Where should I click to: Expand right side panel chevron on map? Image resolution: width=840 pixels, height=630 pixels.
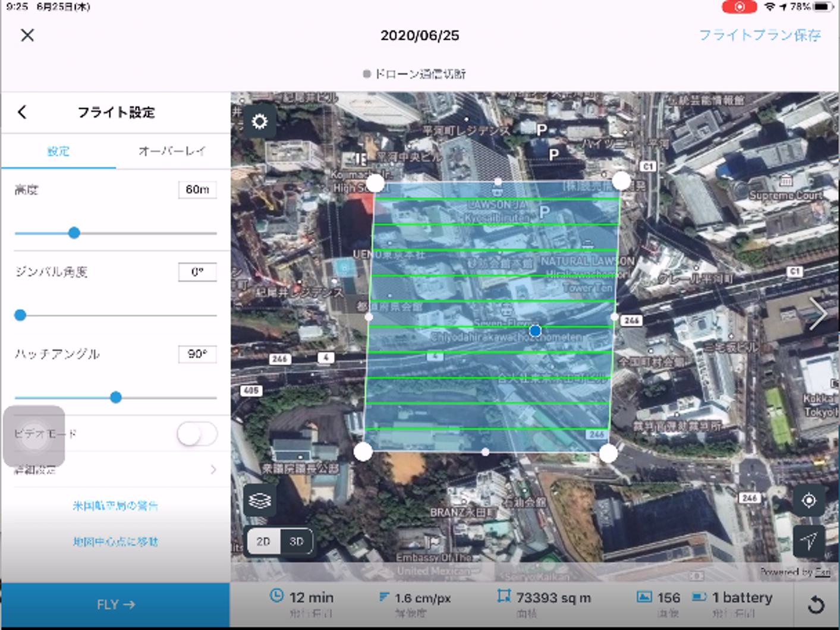(x=818, y=313)
